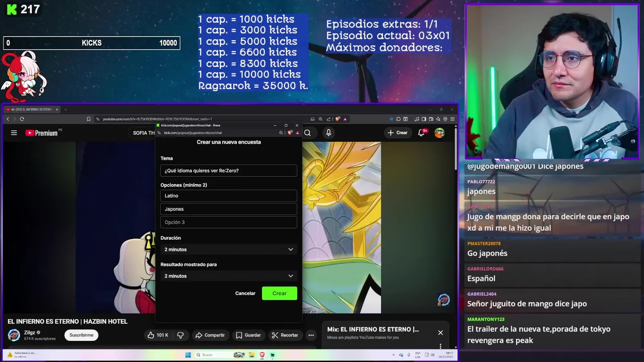The height and width of the screenshot is (362, 644).
Task: Dislike the Hazbin Hotel video
Action: pos(181,335)
